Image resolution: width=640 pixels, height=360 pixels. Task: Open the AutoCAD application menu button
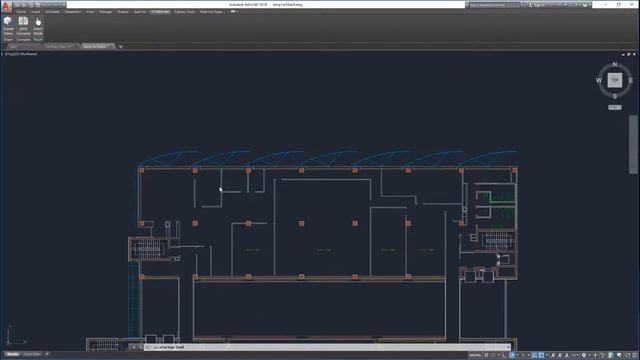pyautogui.click(x=6, y=6)
